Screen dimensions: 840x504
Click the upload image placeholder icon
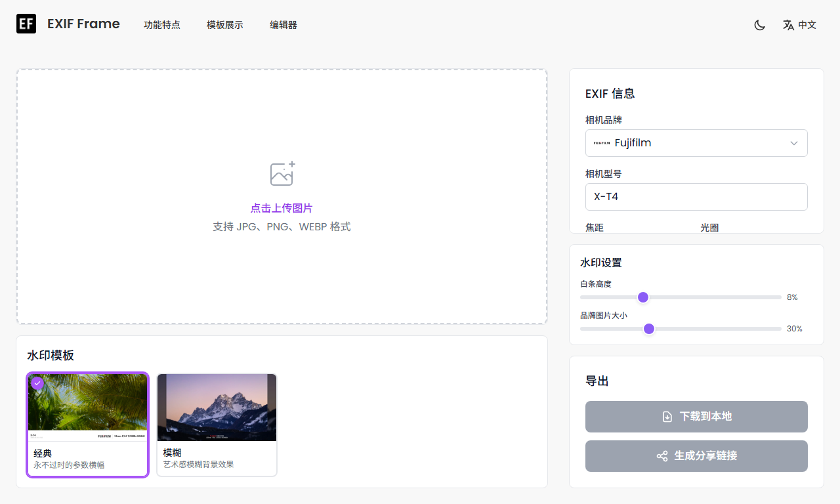[x=283, y=173]
